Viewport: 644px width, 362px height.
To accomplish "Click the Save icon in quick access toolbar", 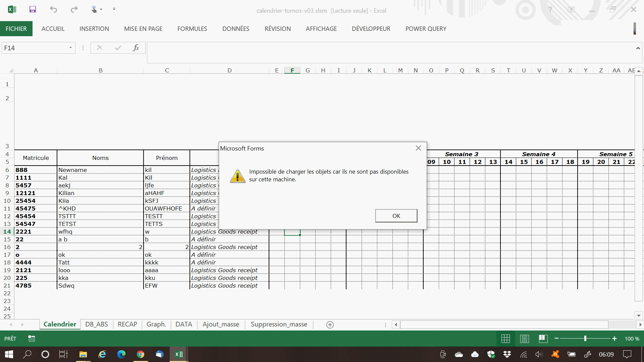I will pos(33,9).
